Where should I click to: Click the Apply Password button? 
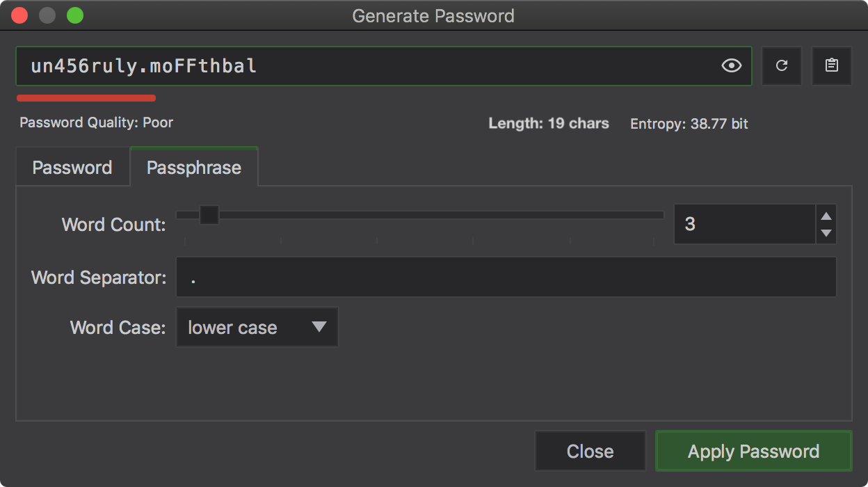point(753,451)
